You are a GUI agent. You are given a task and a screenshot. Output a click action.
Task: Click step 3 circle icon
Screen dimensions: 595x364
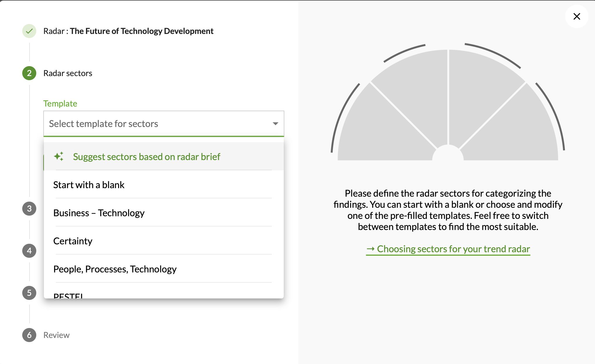[x=29, y=209]
